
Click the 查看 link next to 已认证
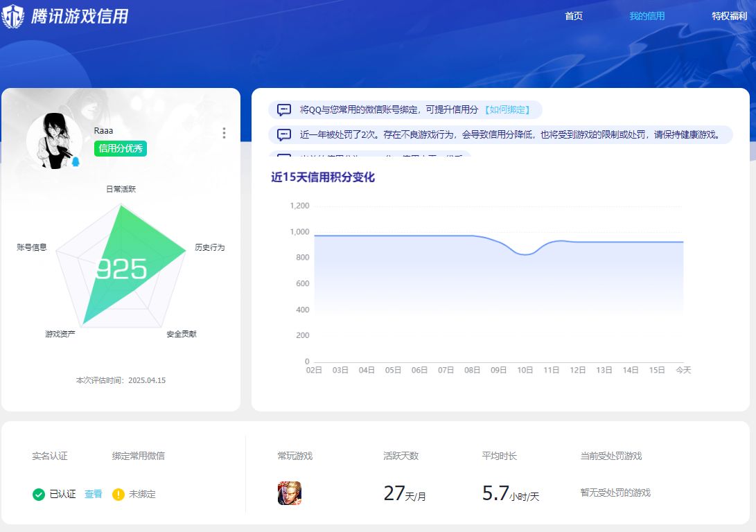pos(93,494)
